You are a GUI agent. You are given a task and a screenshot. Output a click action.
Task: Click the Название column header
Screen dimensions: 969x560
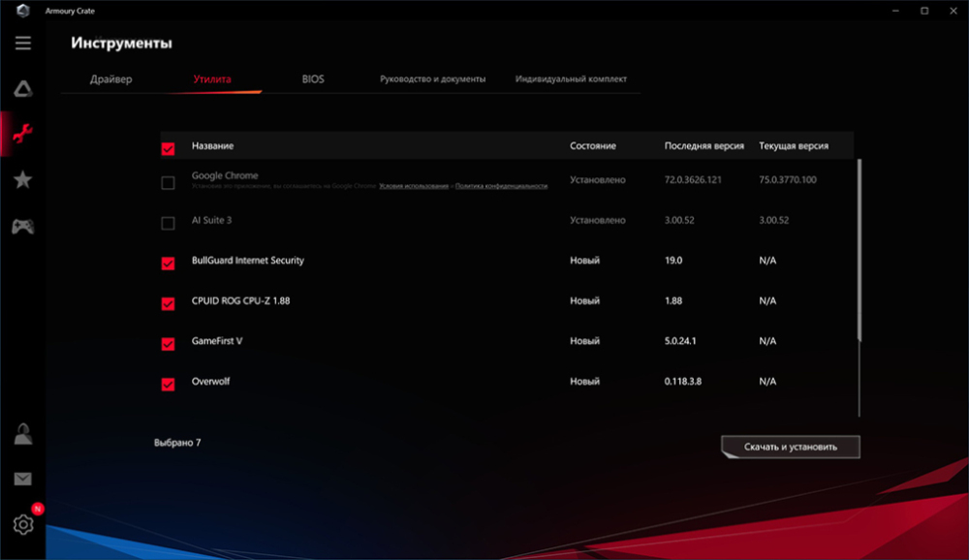pyautogui.click(x=212, y=146)
